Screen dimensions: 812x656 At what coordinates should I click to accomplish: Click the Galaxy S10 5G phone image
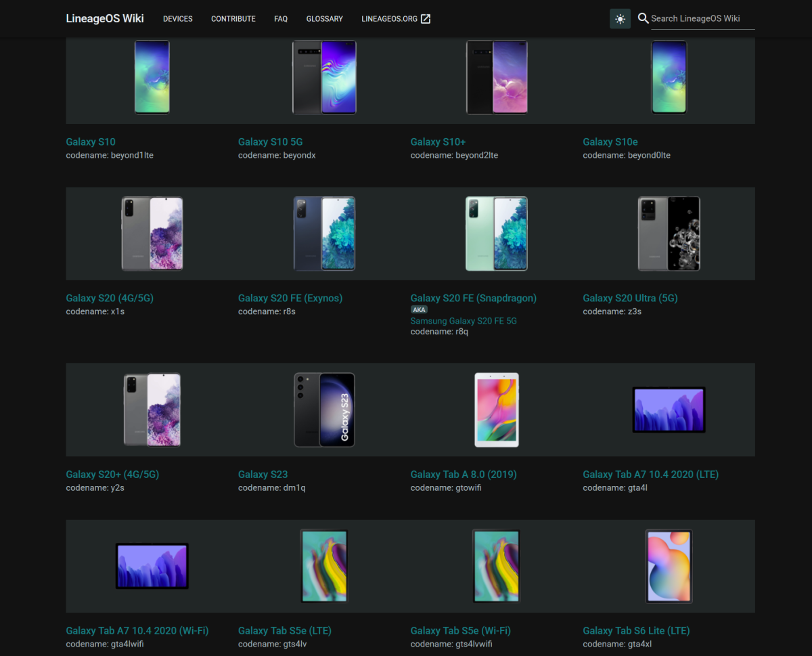[324, 77]
